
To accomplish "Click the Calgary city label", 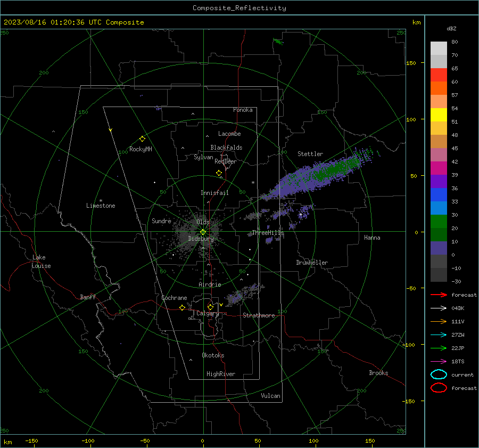I will pos(208,313).
